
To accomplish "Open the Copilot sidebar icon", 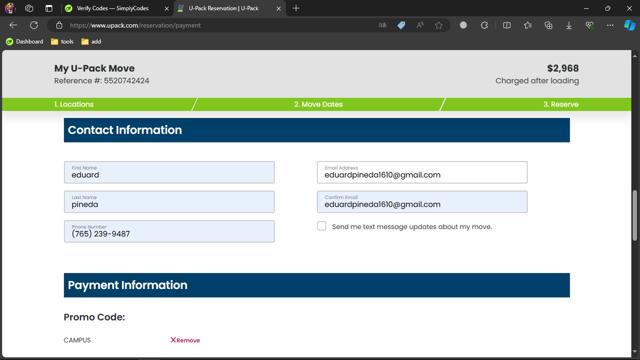I will (x=629, y=25).
